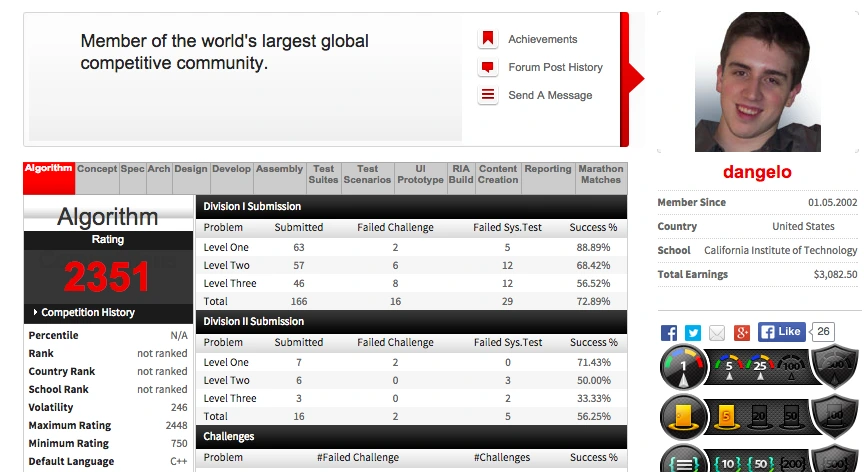864x472 pixels.
Task: Open the Forum Post History link
Action: pyautogui.click(x=555, y=67)
